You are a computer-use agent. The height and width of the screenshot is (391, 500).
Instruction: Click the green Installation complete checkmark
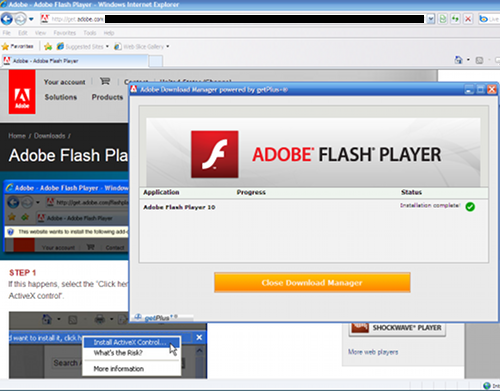(x=470, y=207)
